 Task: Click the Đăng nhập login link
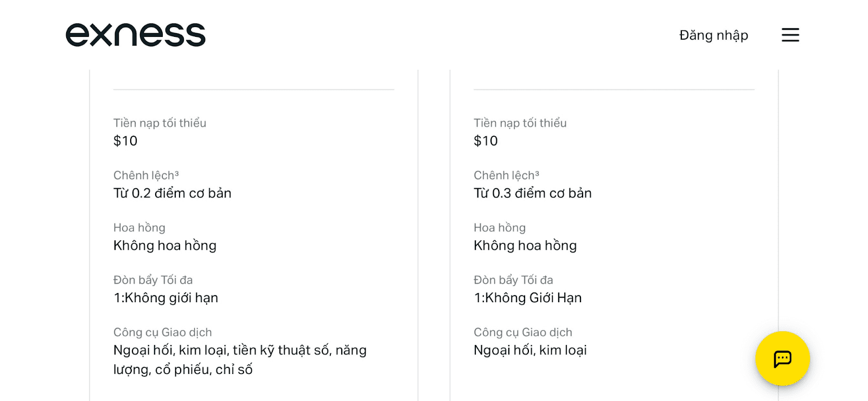tap(713, 35)
